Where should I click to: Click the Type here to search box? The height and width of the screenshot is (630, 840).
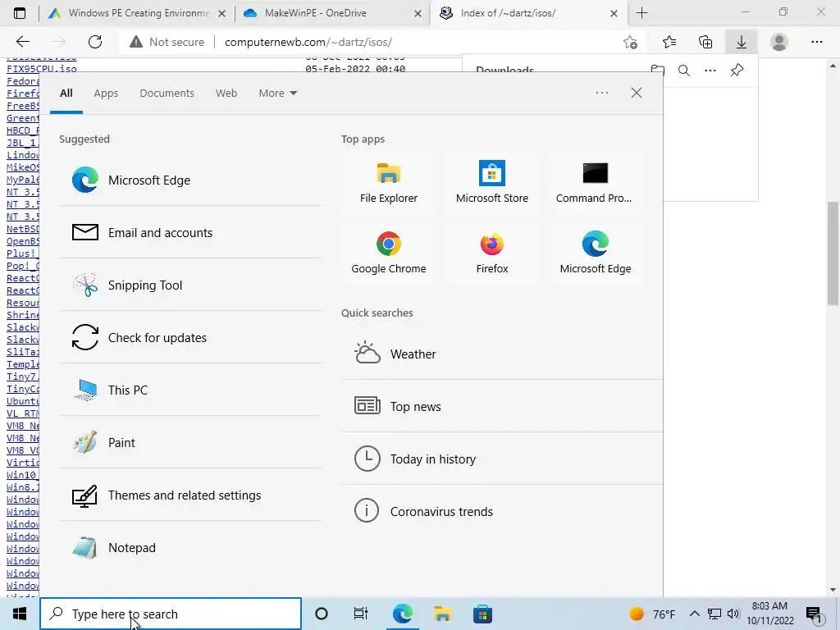[x=171, y=614]
